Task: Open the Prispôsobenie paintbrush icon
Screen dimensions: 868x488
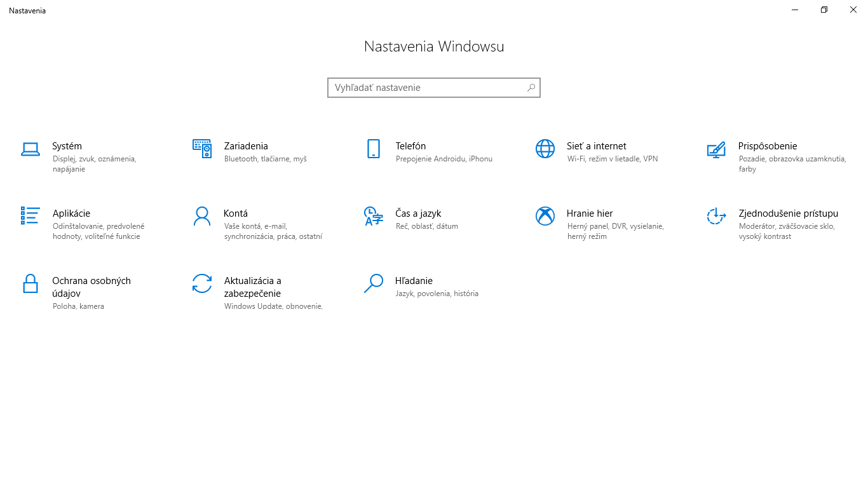Action: click(x=717, y=149)
